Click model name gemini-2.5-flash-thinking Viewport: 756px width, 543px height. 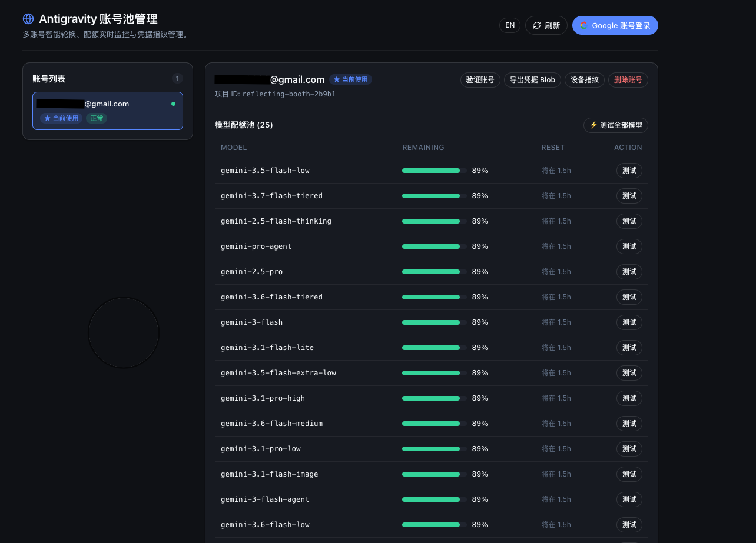pos(276,221)
